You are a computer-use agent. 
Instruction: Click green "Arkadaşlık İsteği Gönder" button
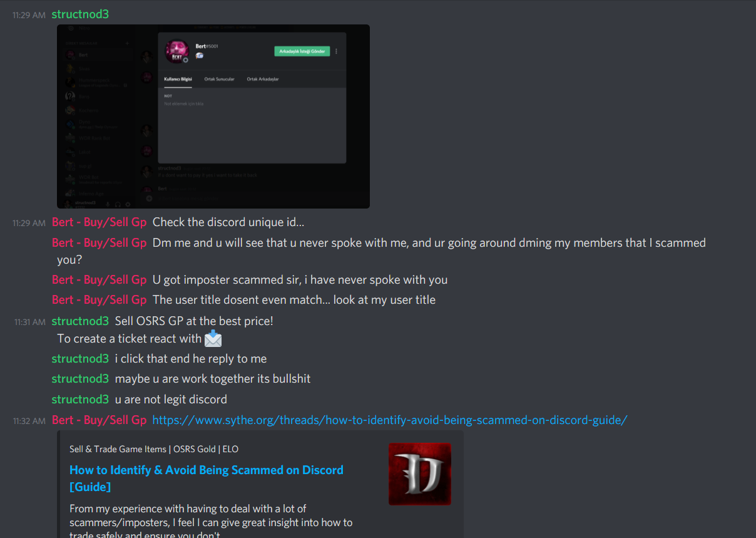pyautogui.click(x=302, y=51)
